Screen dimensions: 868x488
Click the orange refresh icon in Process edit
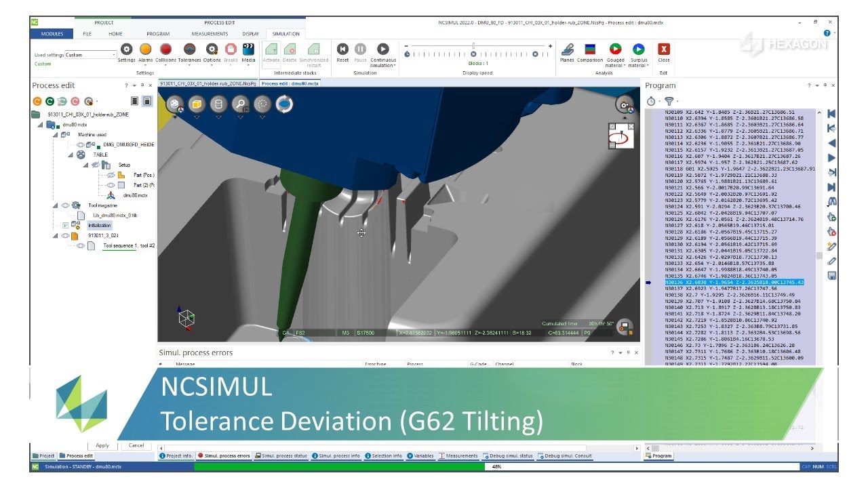coord(37,101)
